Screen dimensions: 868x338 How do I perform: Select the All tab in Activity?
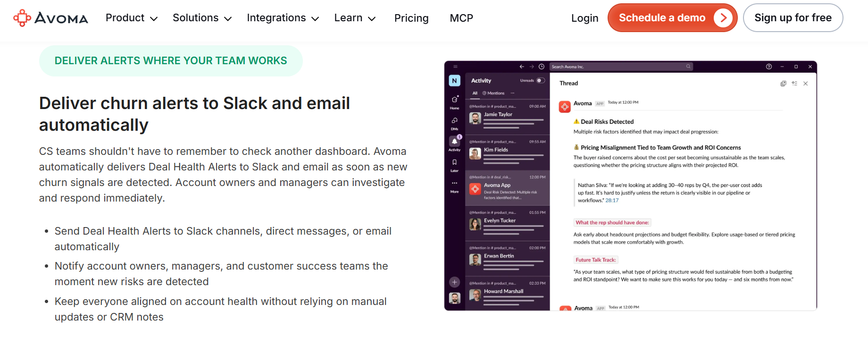pos(475,93)
